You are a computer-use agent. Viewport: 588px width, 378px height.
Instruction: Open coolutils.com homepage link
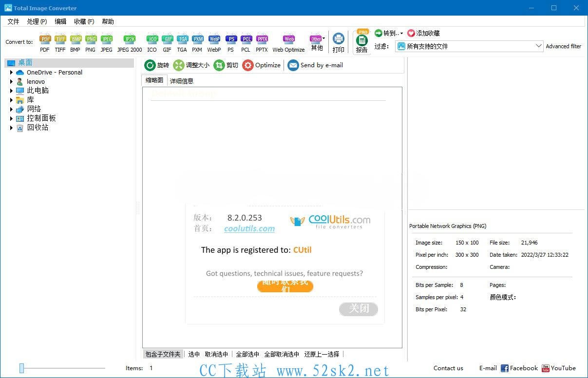pos(249,228)
